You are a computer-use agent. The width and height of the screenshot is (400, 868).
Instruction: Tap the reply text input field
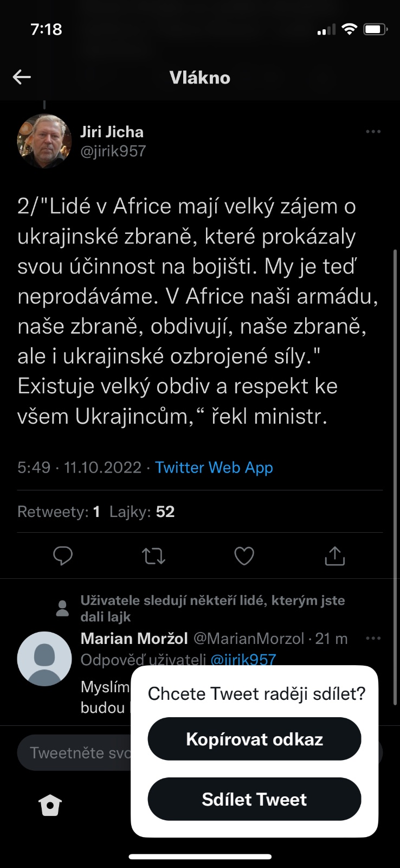click(76, 752)
